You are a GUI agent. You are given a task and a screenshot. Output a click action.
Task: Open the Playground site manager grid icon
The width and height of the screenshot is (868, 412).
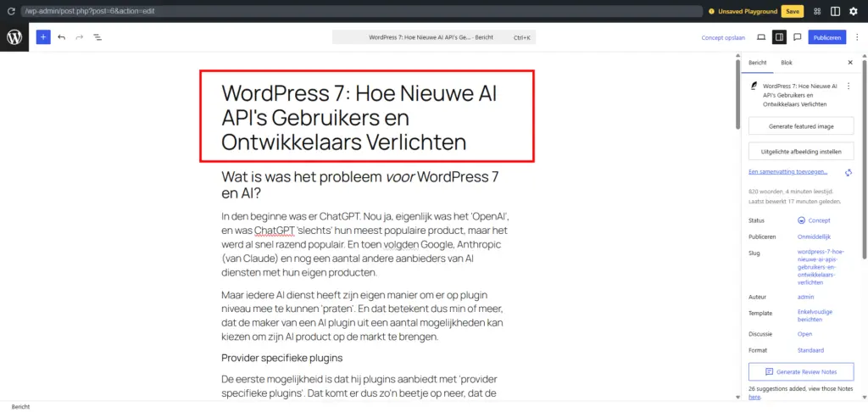coord(817,11)
